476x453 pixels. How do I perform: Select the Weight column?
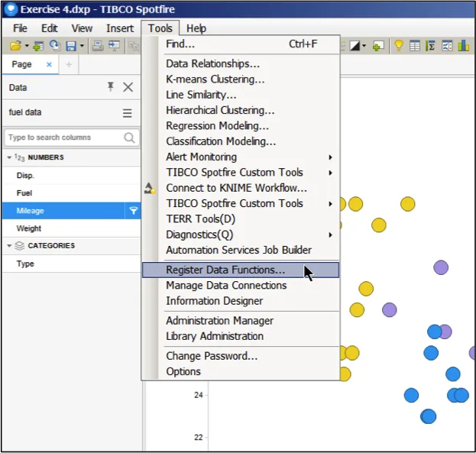point(71,228)
